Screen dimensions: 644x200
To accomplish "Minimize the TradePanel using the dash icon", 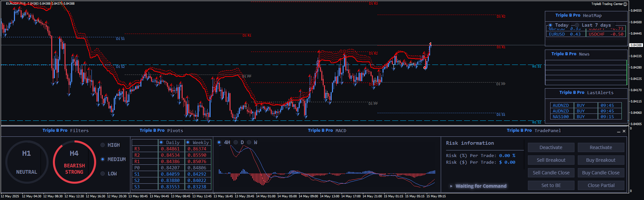I will point(619,131).
